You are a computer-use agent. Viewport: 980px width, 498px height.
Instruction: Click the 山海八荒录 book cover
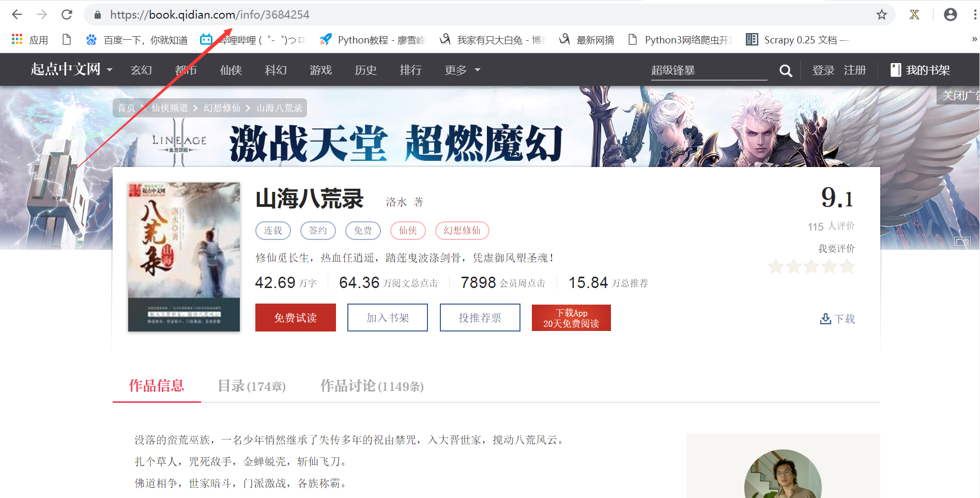point(184,257)
